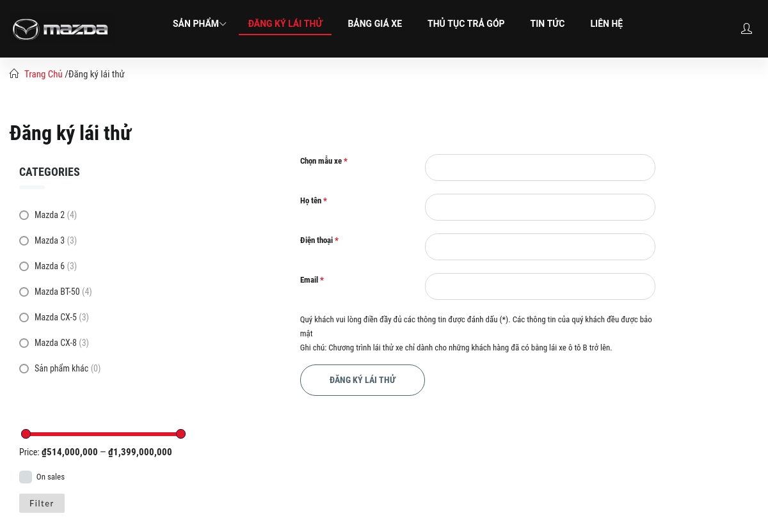
Task: Focus the Họ tên input field
Action: click(540, 207)
